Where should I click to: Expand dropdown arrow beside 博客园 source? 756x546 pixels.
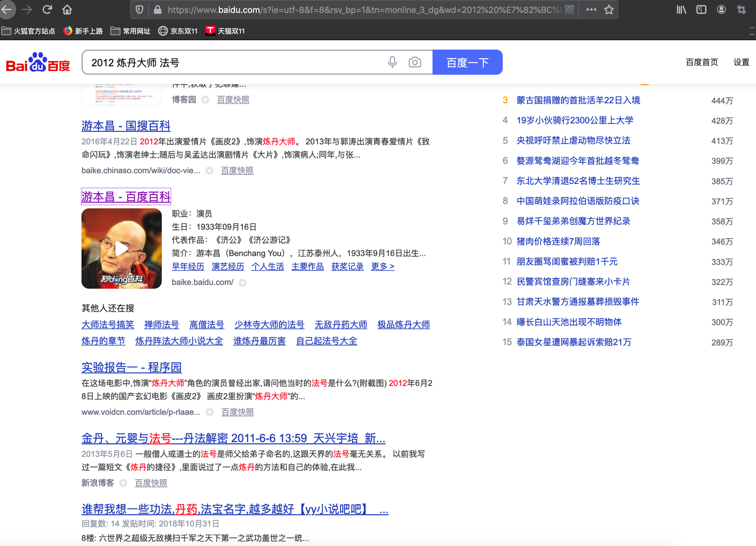205,100
